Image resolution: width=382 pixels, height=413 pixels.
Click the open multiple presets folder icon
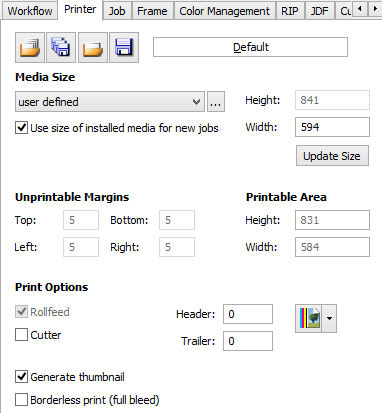pos(30,47)
